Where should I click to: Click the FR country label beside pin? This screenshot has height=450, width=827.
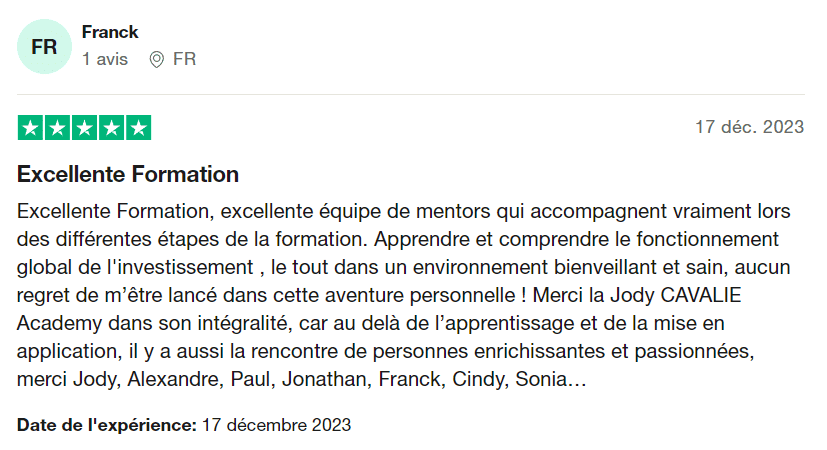pos(184,59)
